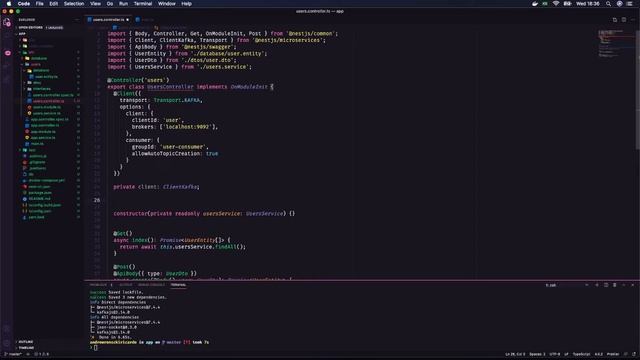
Task: Open package.json in file tree
Action: tap(40, 193)
